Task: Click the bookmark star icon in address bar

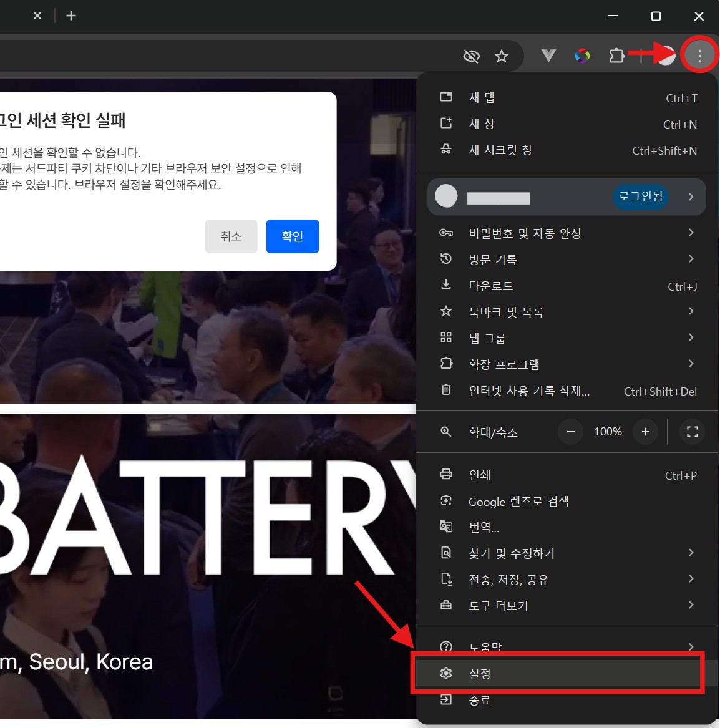Action: tap(502, 57)
